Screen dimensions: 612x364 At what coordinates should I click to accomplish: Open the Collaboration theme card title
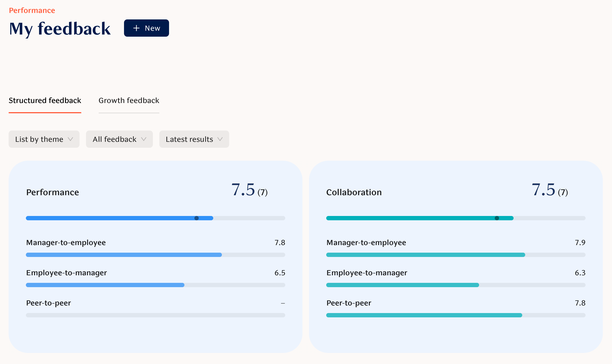click(354, 192)
